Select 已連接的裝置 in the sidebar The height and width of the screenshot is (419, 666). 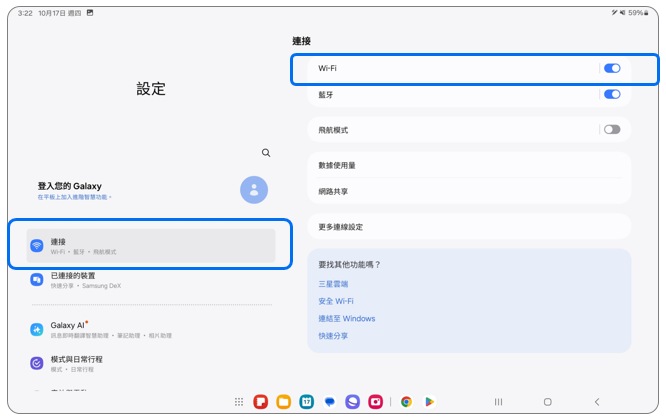(151, 280)
